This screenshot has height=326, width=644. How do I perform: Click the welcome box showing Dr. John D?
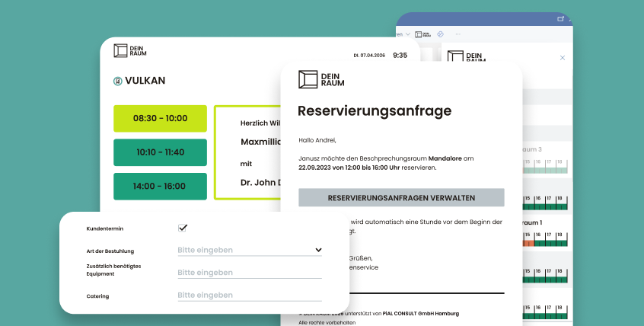pos(247,152)
